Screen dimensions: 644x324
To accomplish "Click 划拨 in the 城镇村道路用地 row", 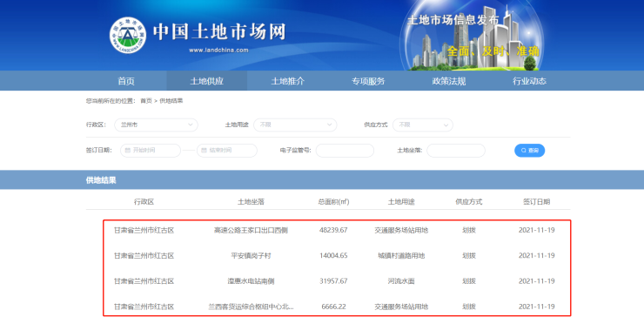I will pos(468,256).
